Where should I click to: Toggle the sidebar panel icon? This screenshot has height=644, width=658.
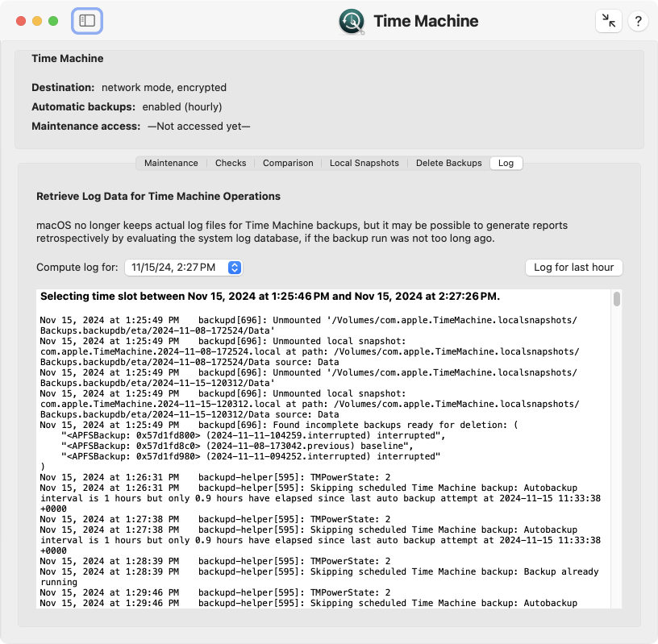[x=87, y=21]
